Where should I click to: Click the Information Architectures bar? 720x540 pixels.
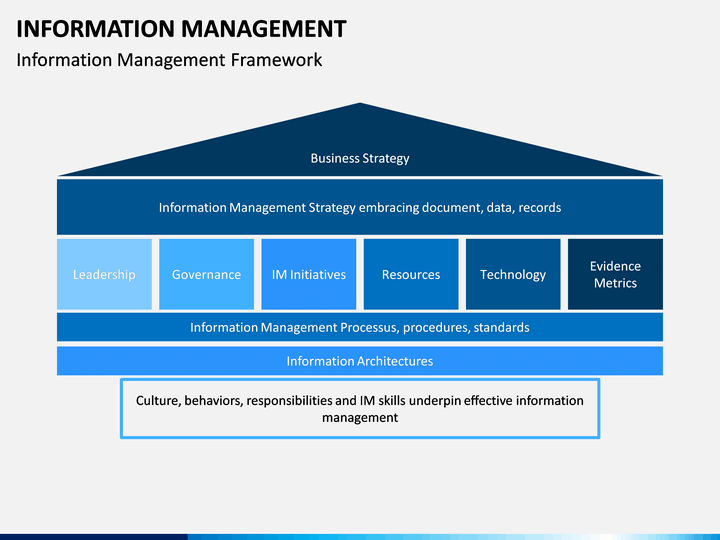coord(360,361)
